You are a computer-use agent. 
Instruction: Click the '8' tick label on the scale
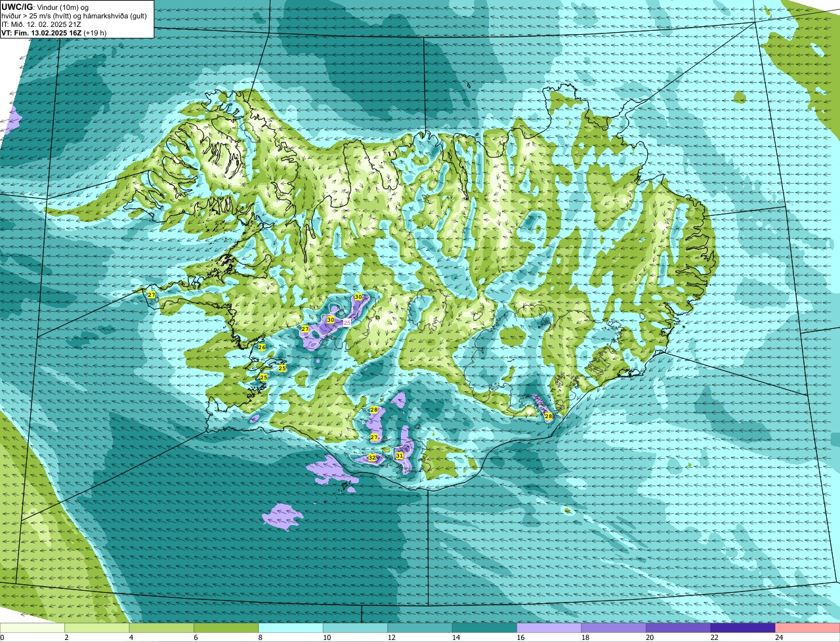tap(259, 637)
